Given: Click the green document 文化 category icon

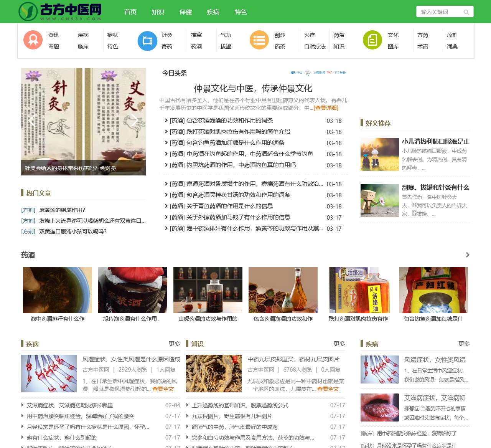Looking at the screenshot, I should coord(372,40).
